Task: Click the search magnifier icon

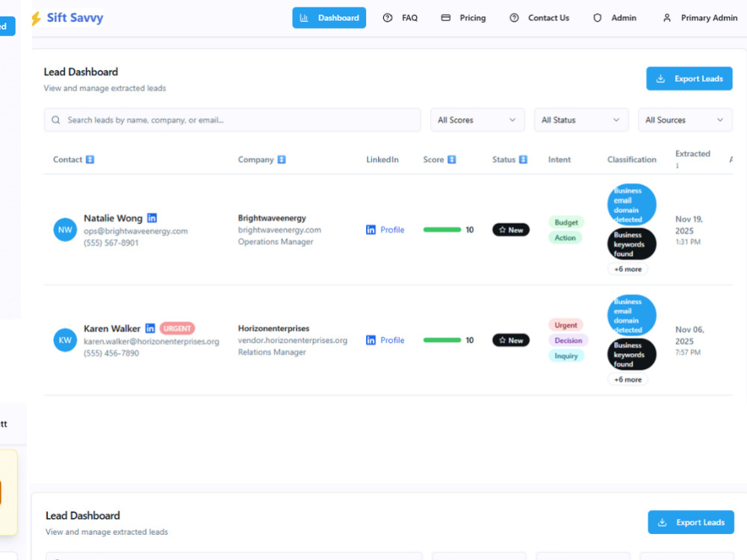Action: coord(56,120)
